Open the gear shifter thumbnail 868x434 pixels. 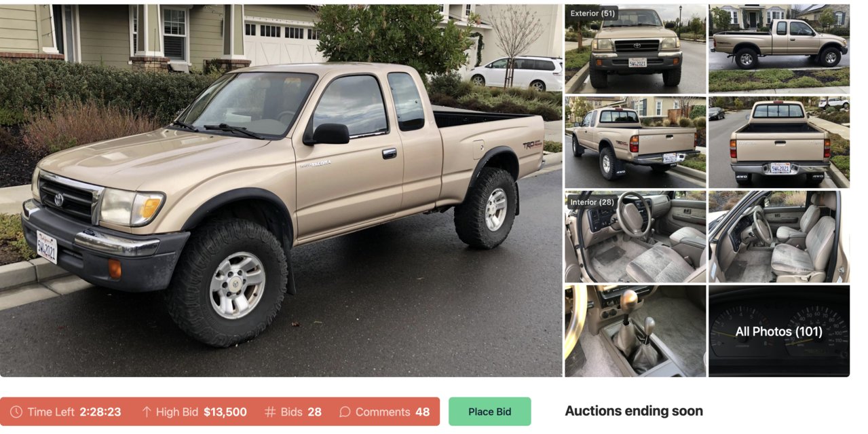click(x=635, y=331)
